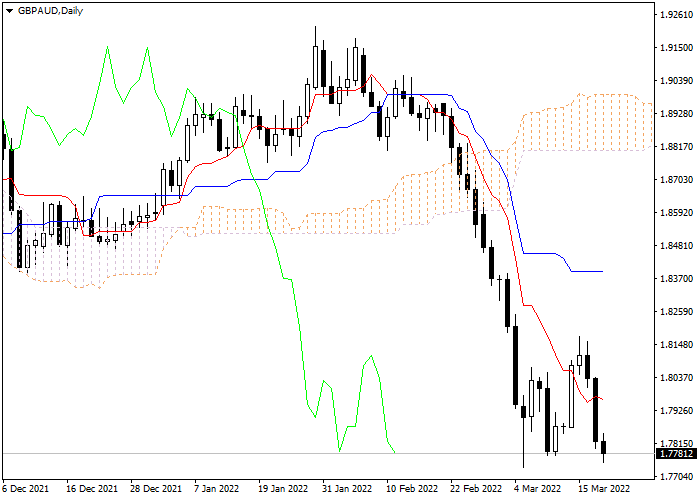Image resolution: width=700 pixels, height=500 pixels.
Task: Click the 22 Feb 2022 date label
Action: coord(476,489)
